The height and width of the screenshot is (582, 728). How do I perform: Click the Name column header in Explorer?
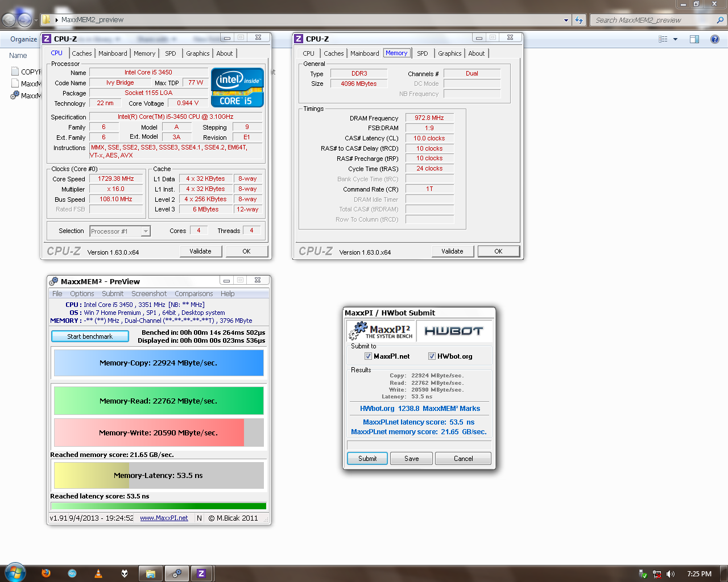pos(18,56)
